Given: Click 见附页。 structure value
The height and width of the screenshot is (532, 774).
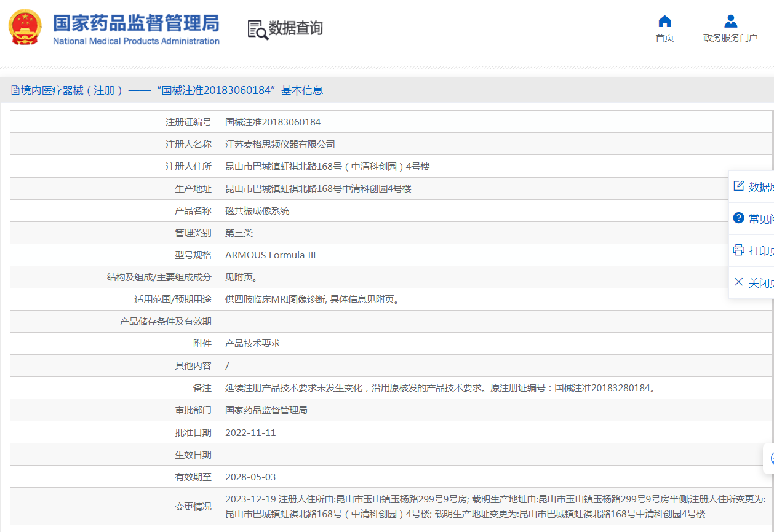Looking at the screenshot, I should [x=241, y=277].
